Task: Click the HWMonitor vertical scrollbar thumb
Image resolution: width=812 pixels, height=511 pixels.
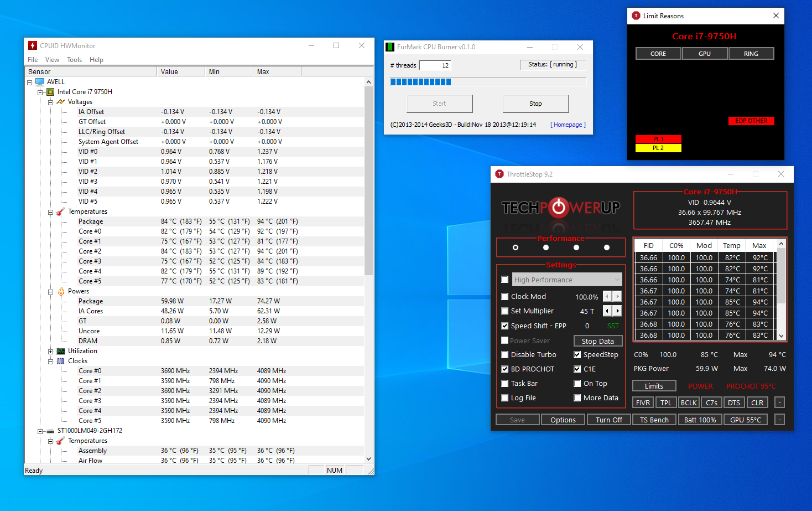Action: [369, 180]
